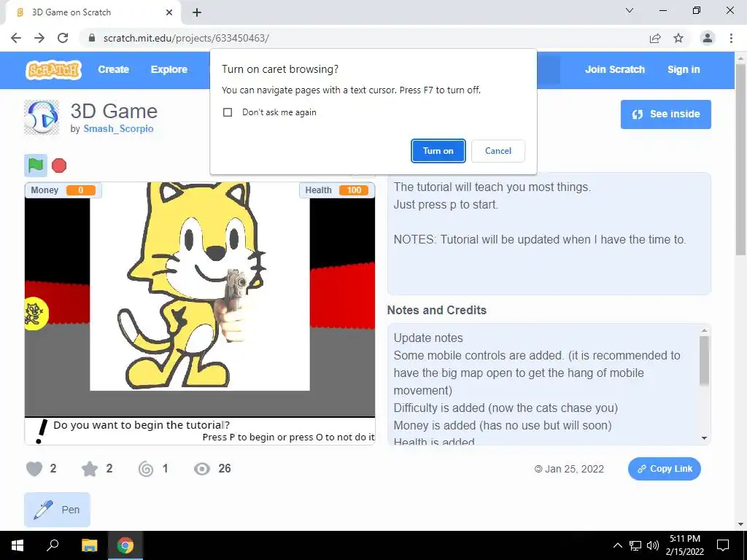Image resolution: width=747 pixels, height=560 pixels.
Task: Click 'Do you want to begin the tutorial?' text
Action: [x=142, y=425]
